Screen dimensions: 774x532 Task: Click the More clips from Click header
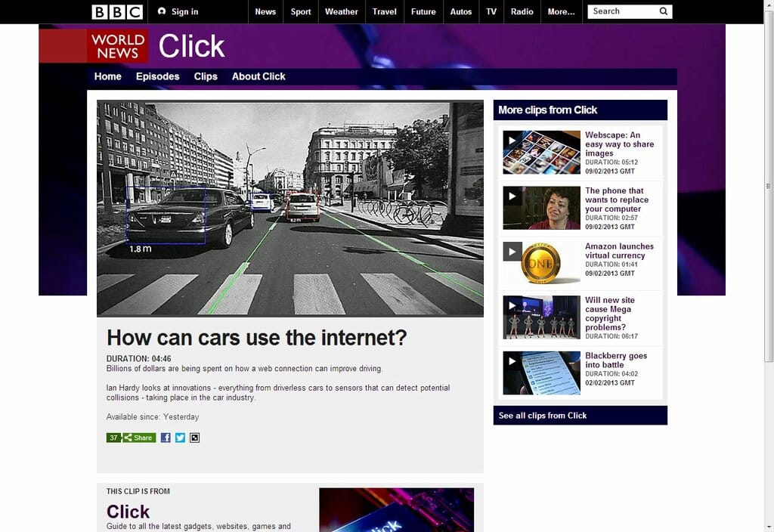click(x=580, y=110)
